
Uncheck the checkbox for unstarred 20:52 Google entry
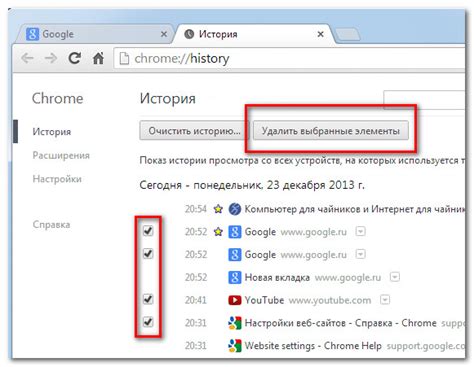tap(148, 254)
